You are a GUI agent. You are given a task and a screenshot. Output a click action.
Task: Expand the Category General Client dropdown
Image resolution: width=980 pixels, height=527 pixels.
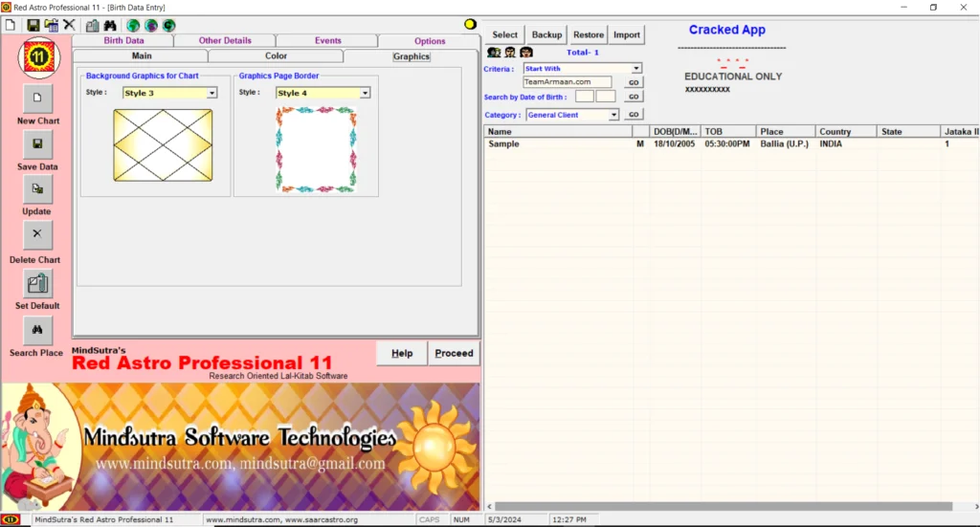coord(613,115)
